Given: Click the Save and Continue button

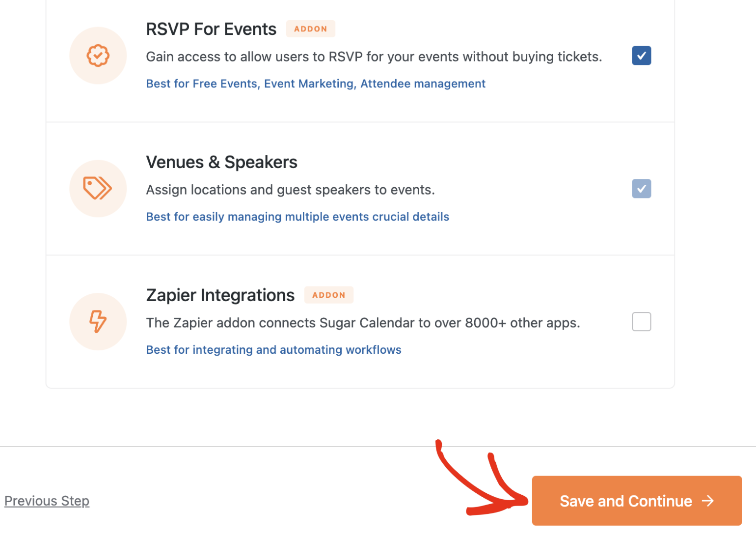Looking at the screenshot, I should click(x=637, y=501).
